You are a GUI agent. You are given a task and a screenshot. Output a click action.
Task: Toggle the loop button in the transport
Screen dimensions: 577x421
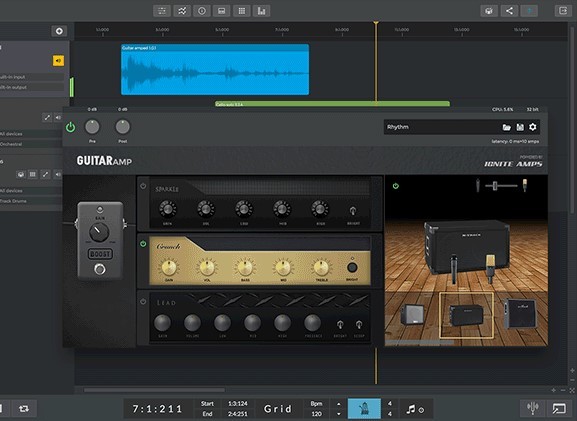tap(24, 408)
